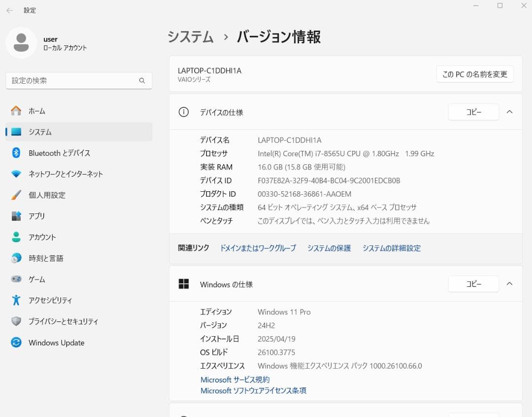Open the システムの保護 link
The image size is (532, 417).
tap(329, 248)
